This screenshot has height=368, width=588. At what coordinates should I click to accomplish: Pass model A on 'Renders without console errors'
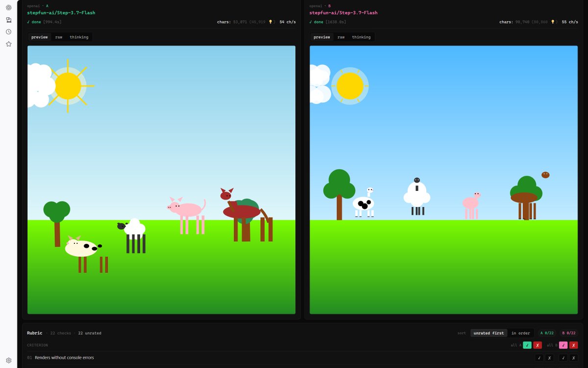[539, 358]
